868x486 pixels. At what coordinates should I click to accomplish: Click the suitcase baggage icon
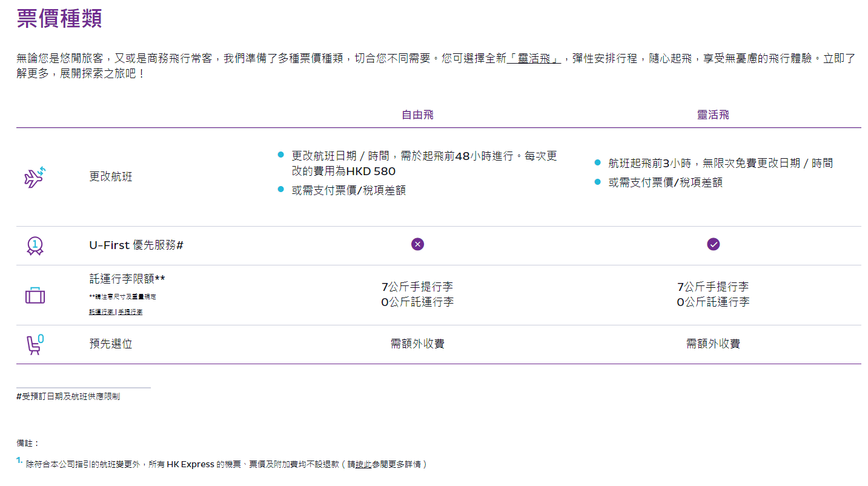pos(35,296)
